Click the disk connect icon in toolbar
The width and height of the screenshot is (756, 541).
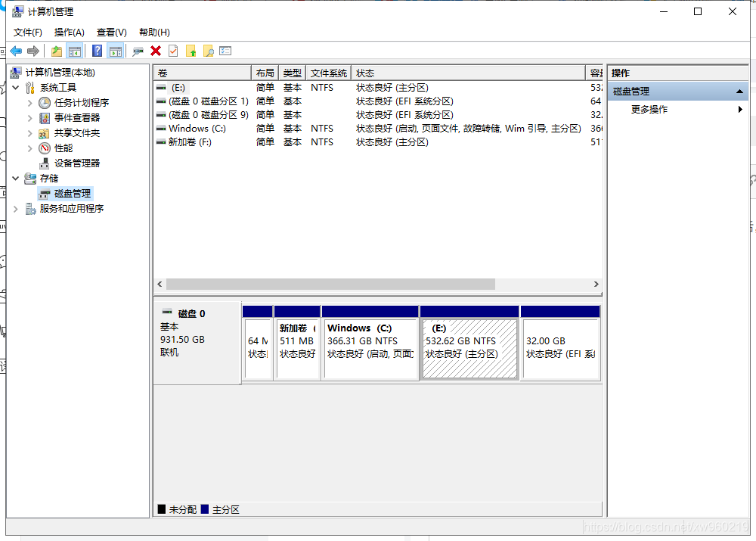138,51
